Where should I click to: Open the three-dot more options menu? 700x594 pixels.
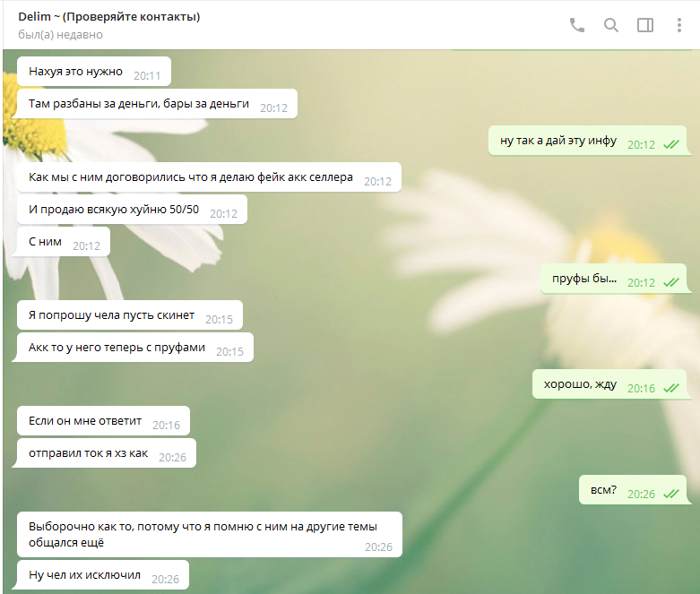(679, 25)
